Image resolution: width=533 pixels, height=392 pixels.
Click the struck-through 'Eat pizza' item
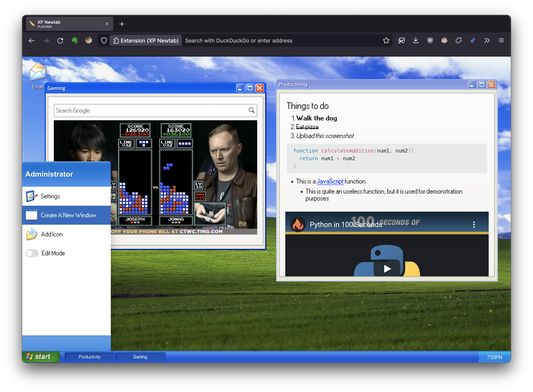point(307,127)
